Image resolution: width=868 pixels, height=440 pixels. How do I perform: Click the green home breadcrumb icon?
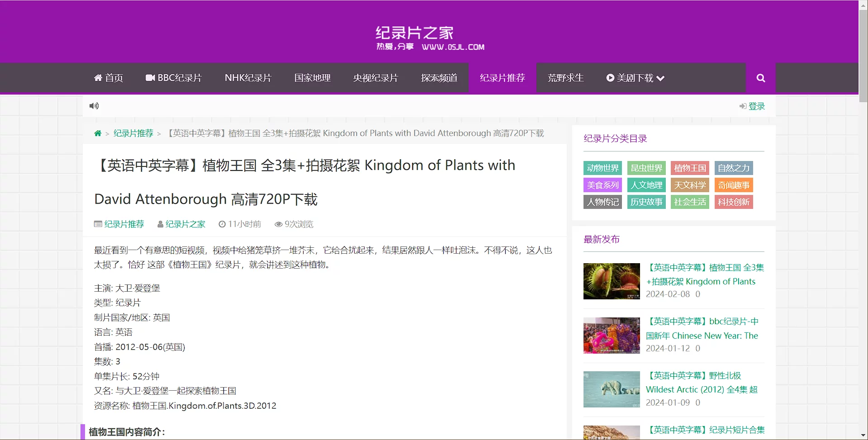click(x=98, y=133)
